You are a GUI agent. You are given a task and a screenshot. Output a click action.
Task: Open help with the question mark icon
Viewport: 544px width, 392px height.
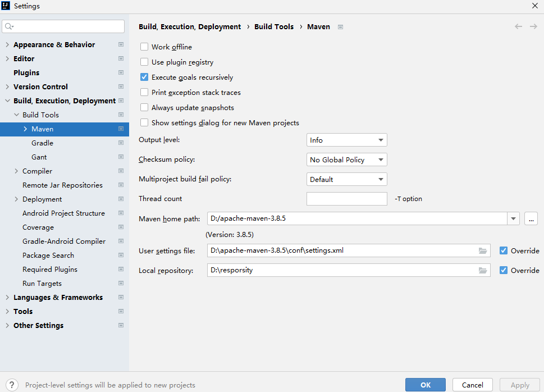pos(12,385)
